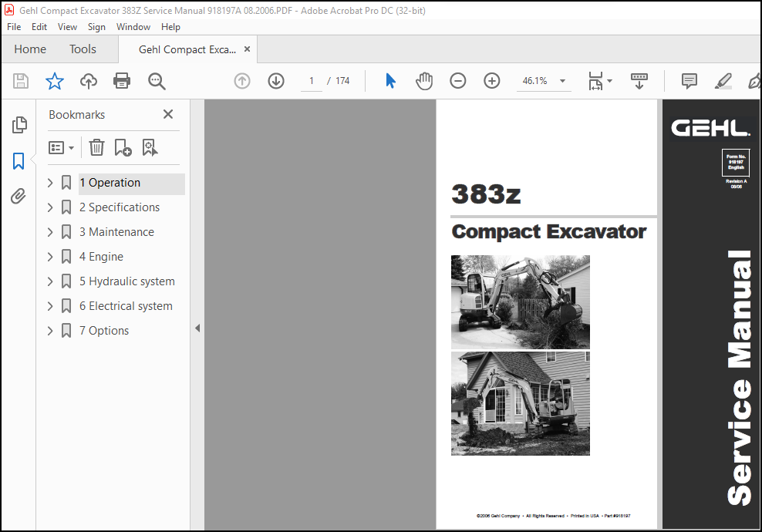Close the Gehl Compact Exca... document tab
This screenshot has height=532, width=762.
pyautogui.click(x=247, y=49)
